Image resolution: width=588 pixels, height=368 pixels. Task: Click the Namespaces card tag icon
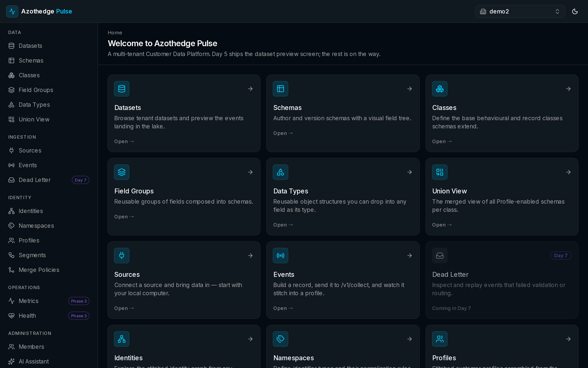click(x=280, y=339)
